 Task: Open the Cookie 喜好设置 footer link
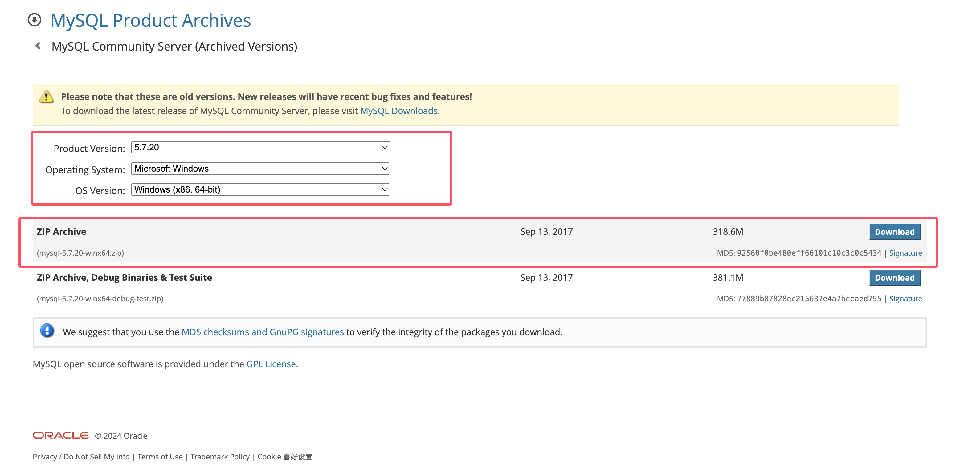(x=285, y=456)
